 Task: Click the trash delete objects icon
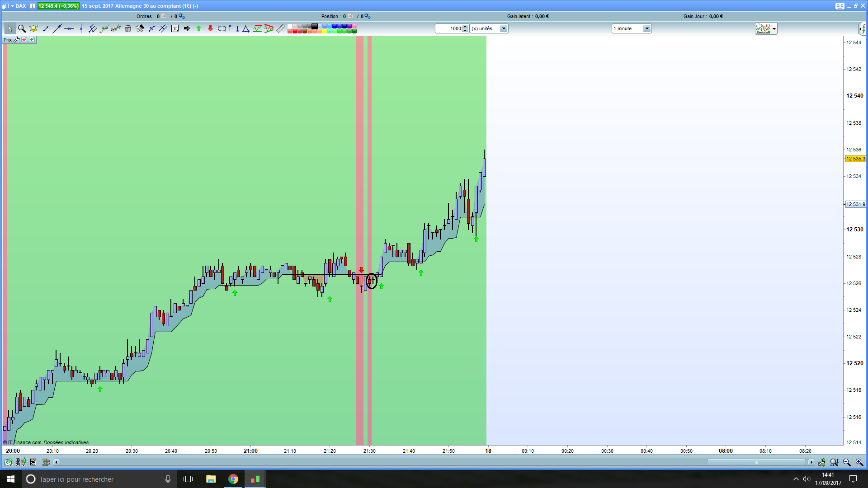pos(128,28)
